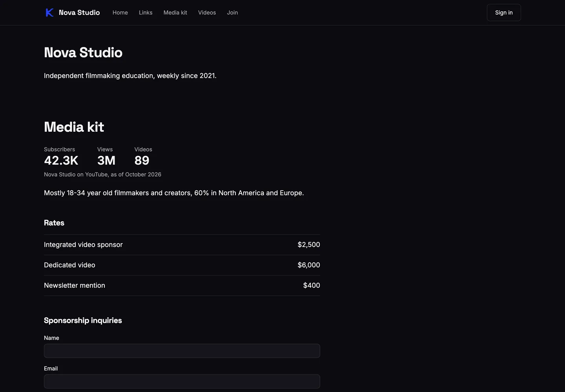
Task: Click the YouTube stats date caption
Action: (x=102, y=174)
